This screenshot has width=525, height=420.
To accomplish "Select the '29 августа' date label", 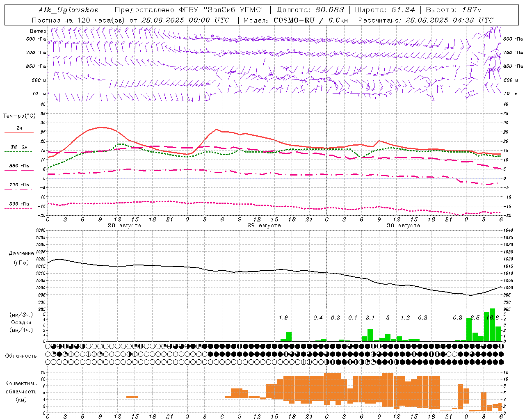I will coord(264,226).
